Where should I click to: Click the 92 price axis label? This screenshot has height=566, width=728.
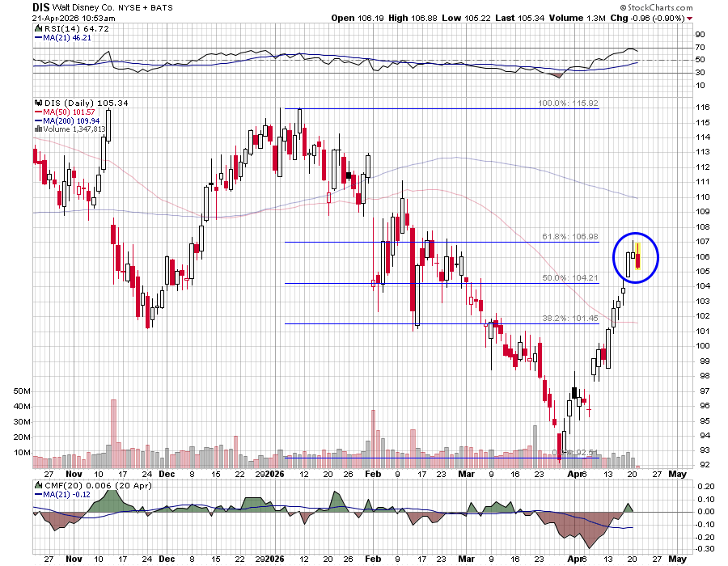pos(705,465)
